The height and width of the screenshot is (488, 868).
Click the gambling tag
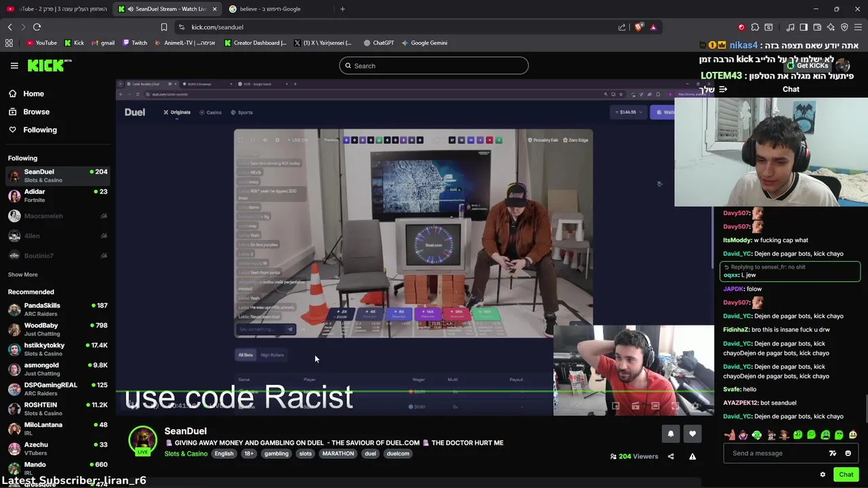[276, 453]
